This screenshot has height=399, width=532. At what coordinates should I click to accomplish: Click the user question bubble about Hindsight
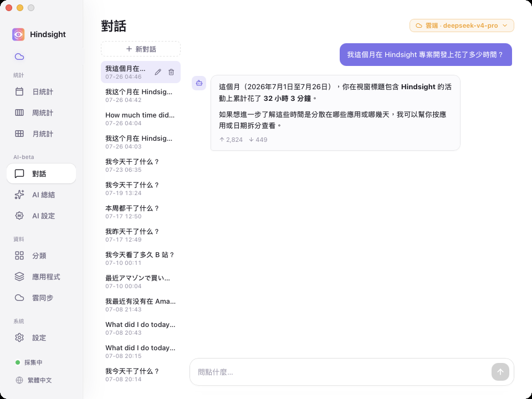(426, 55)
